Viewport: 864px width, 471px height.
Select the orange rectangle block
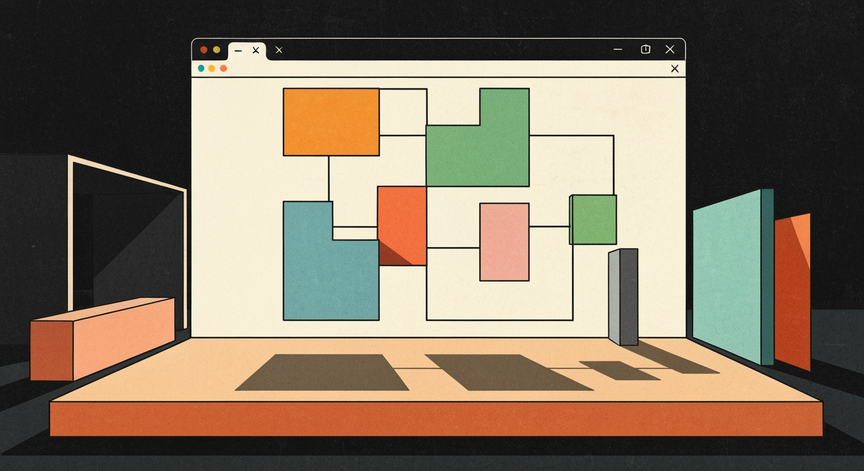(331, 122)
